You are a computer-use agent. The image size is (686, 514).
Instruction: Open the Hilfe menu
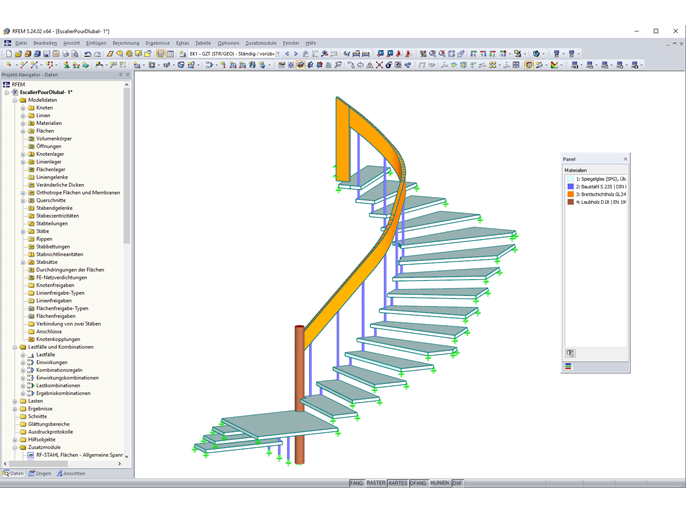[311, 43]
